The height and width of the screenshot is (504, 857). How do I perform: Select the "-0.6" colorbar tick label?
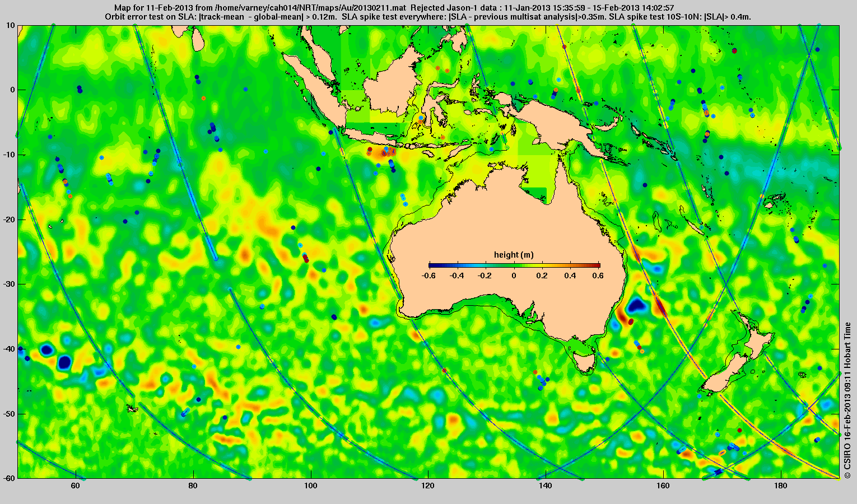[x=428, y=276]
